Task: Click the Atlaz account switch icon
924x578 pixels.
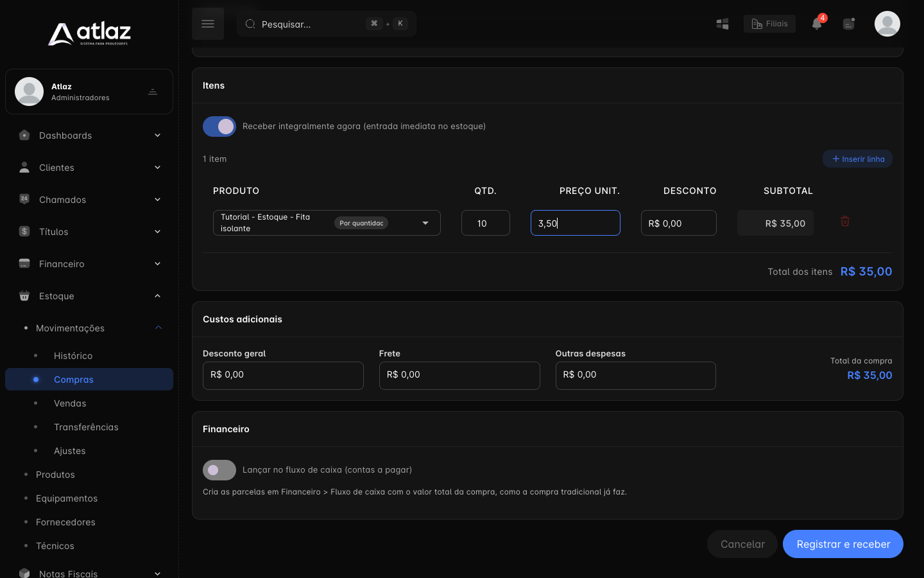Action: pos(153,92)
